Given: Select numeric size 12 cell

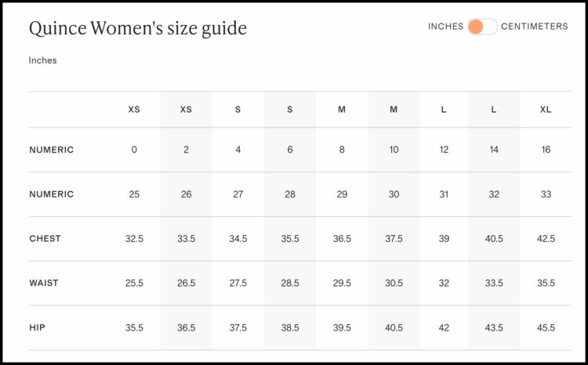Looking at the screenshot, I should coord(444,150).
